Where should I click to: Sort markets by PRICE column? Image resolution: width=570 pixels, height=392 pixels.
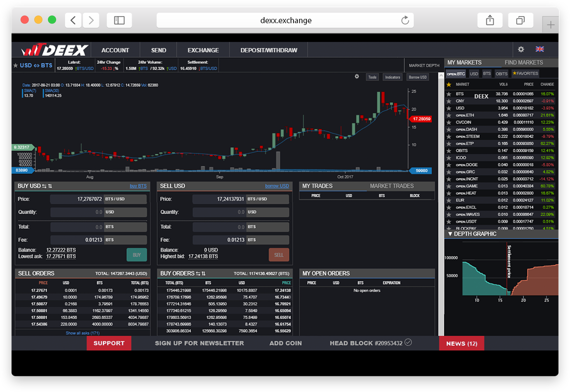click(529, 85)
